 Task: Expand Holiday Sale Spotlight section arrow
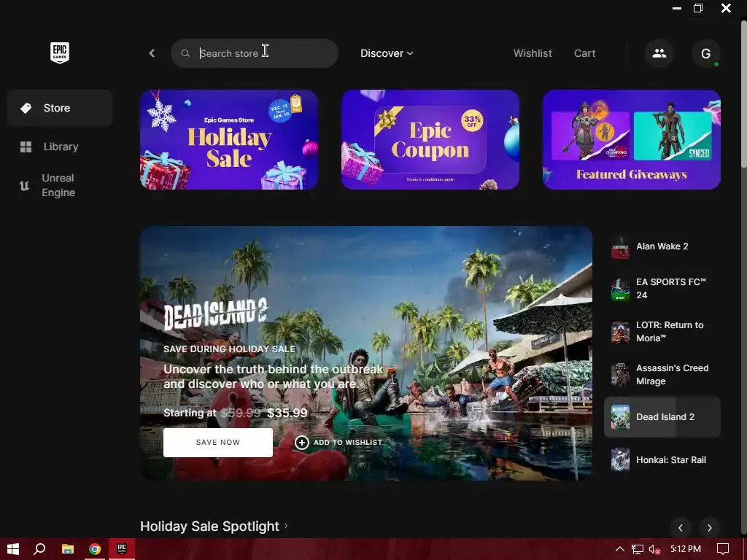(286, 526)
